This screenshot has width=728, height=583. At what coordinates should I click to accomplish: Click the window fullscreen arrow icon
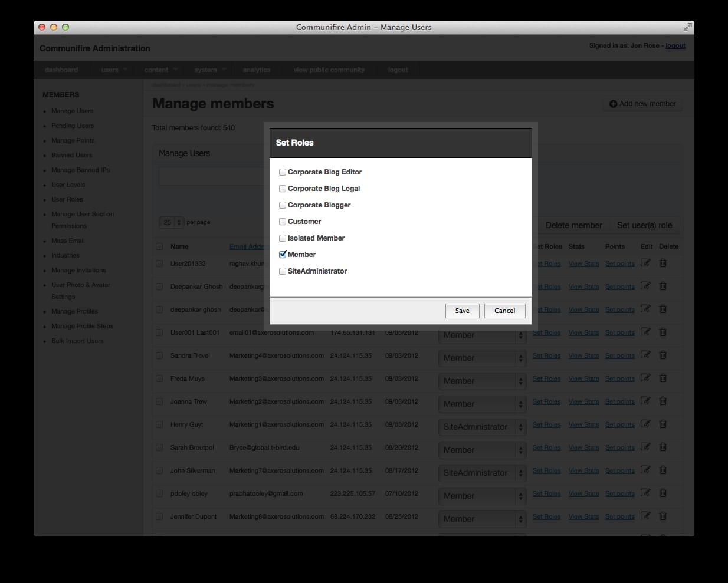(687, 27)
